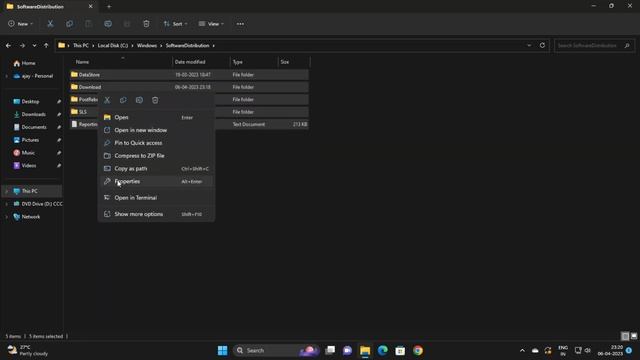Viewport: 640px width, 360px height.
Task: Go back with the Back arrow
Action: pos(9,45)
